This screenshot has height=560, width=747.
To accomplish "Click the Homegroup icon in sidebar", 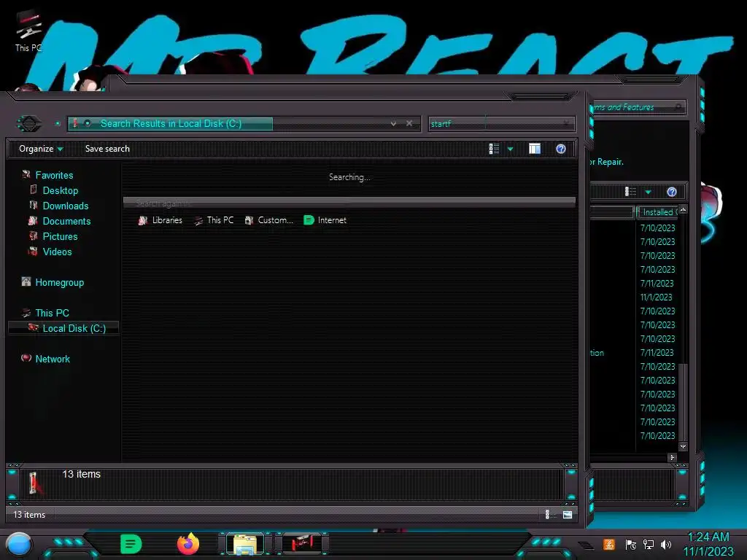I will tap(26, 281).
